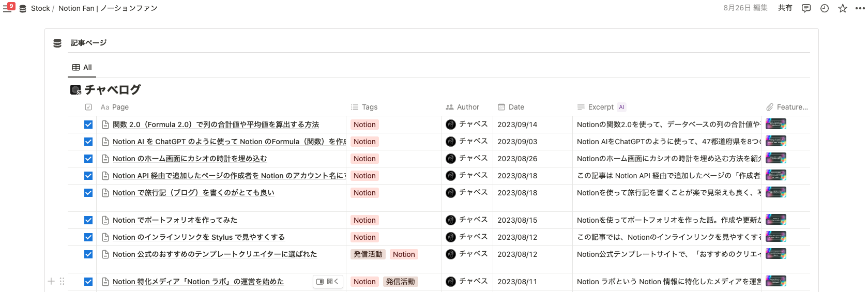Click the 記事ページ database title
The image size is (868, 292).
coord(88,43)
